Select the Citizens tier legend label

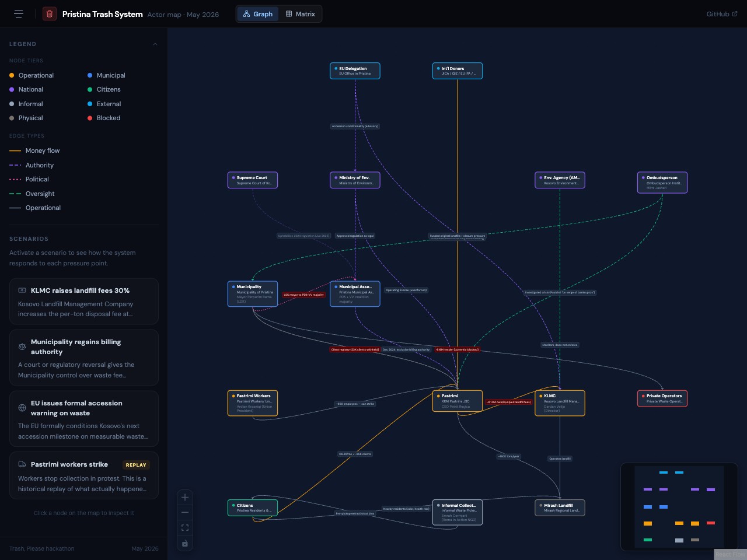109,89
